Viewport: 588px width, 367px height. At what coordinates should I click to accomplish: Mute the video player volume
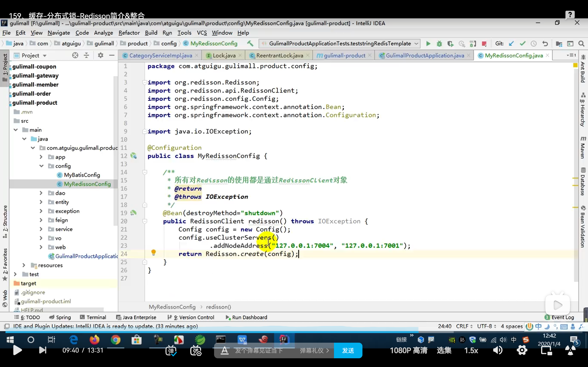click(497, 350)
